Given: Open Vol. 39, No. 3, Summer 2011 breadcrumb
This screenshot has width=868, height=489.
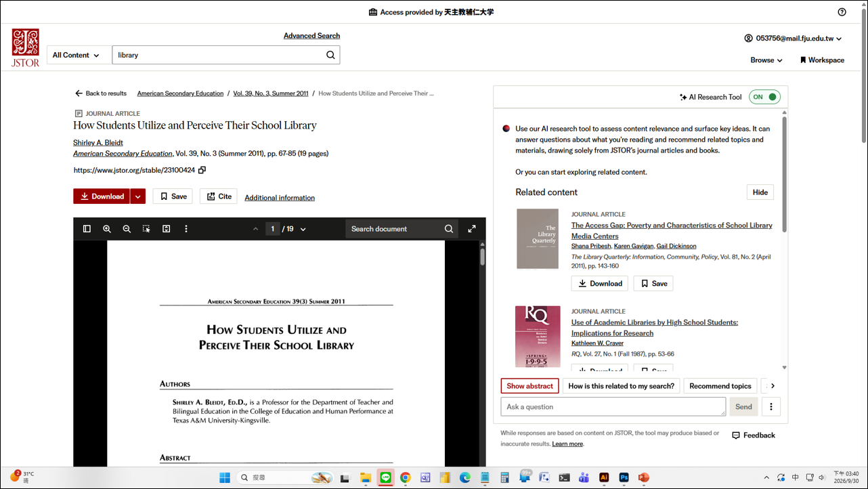Looking at the screenshot, I should 271,93.
